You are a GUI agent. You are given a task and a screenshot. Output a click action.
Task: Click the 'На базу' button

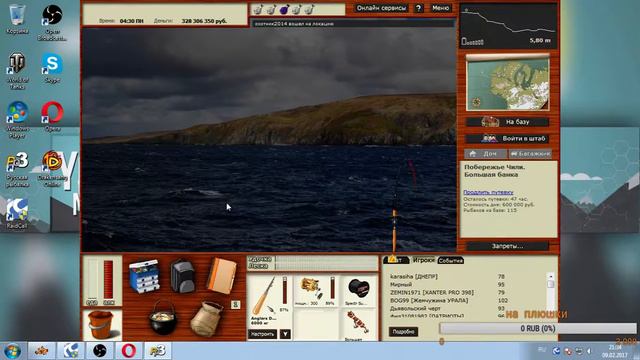(x=507, y=122)
